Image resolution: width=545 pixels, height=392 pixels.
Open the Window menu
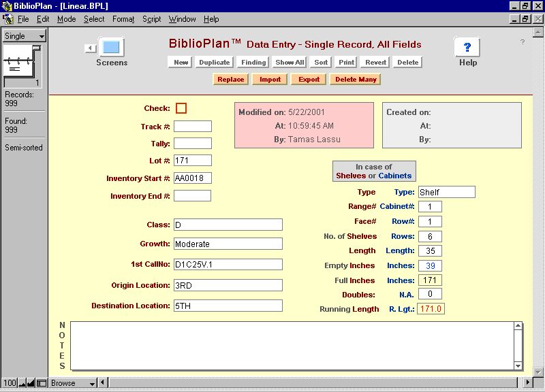[182, 19]
